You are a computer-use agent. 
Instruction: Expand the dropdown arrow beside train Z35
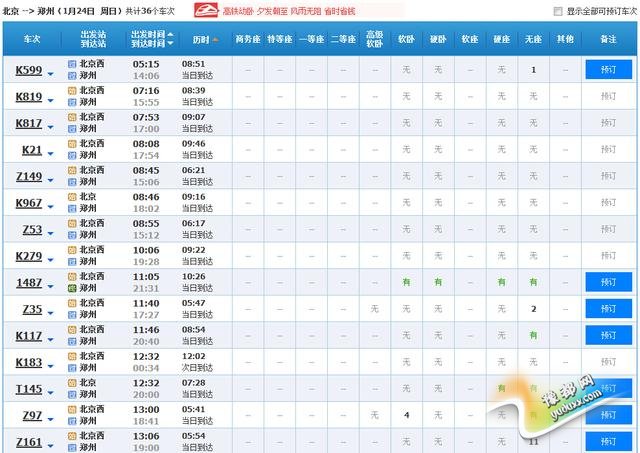pos(49,312)
